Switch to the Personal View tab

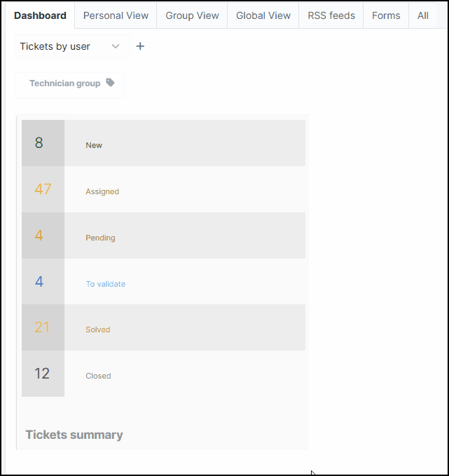(116, 15)
